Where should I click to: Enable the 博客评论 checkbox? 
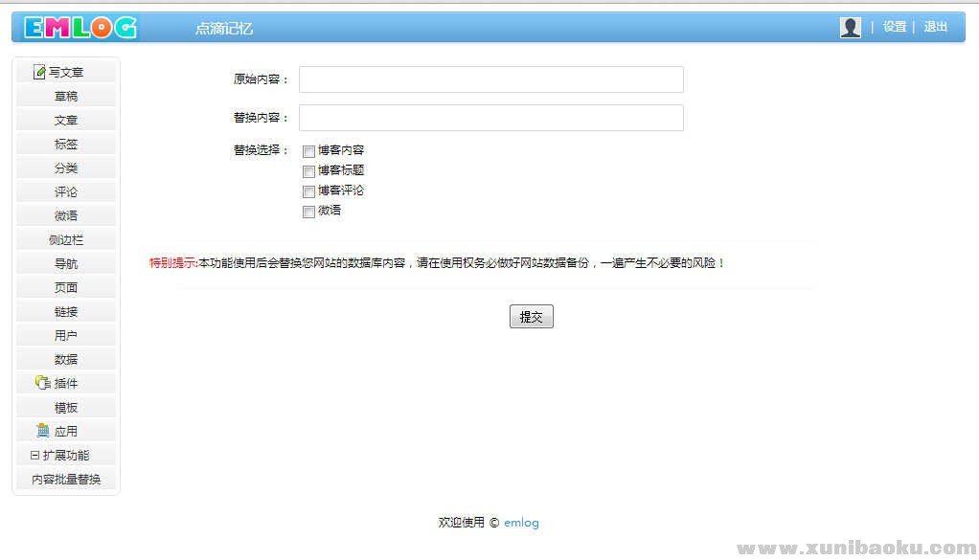(x=308, y=191)
